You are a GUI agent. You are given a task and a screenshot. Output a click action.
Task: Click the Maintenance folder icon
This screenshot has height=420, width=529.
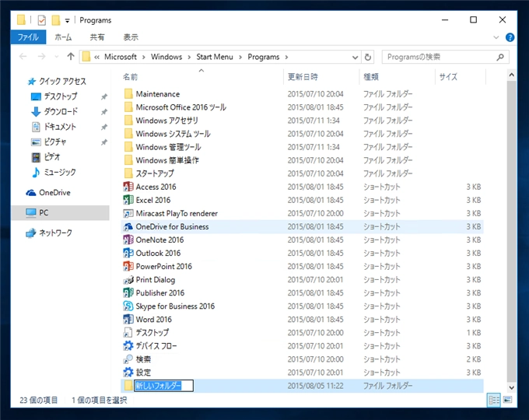128,94
